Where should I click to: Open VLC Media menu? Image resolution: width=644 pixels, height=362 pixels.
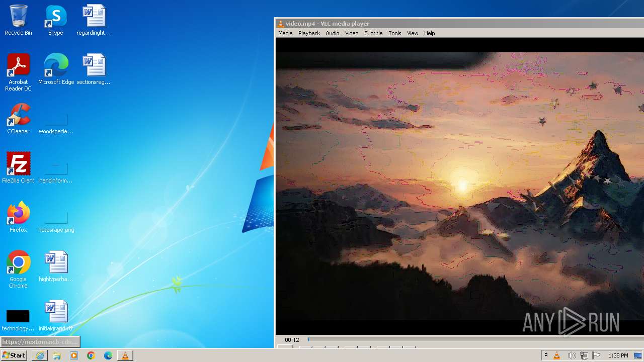pos(285,33)
